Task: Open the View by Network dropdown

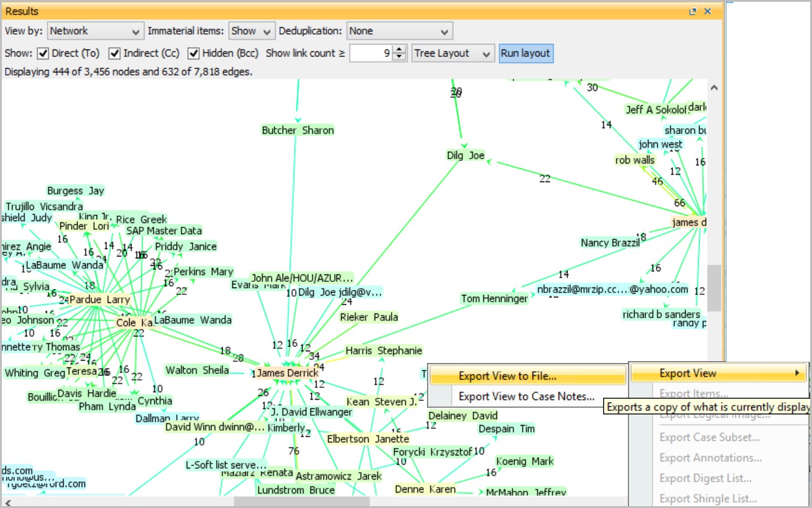Action: [95, 31]
